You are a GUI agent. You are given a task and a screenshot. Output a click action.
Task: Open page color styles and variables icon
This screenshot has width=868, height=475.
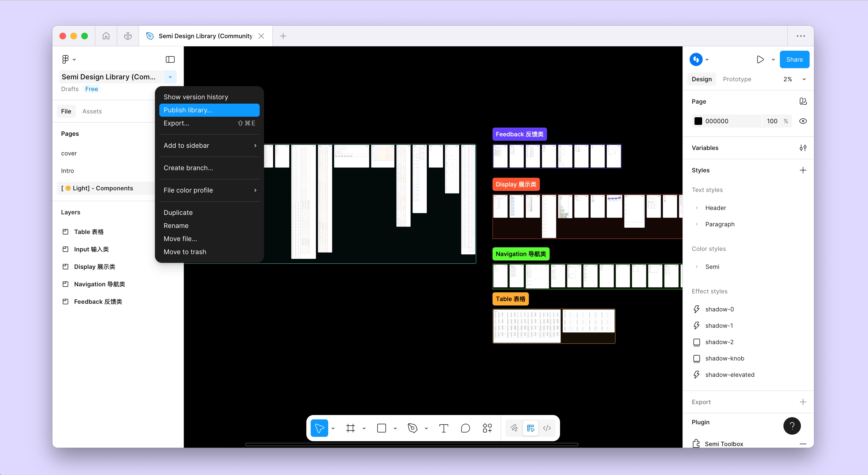pos(803,101)
